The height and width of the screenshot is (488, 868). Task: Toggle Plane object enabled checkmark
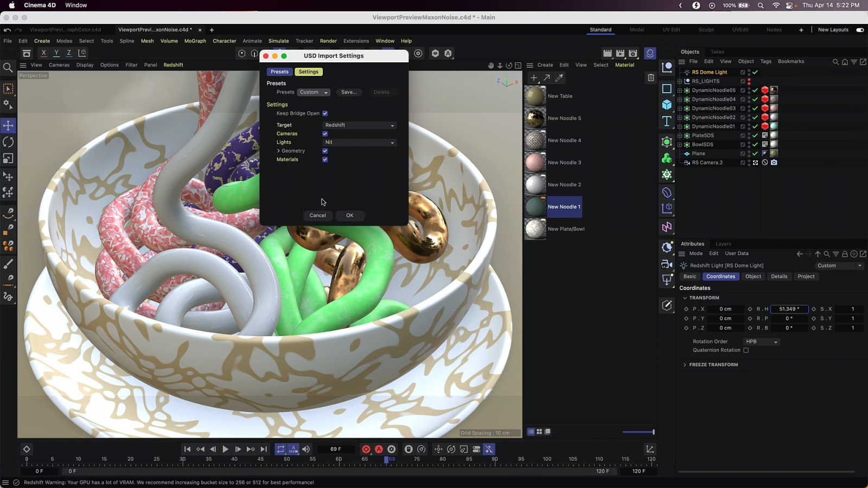[755, 153]
